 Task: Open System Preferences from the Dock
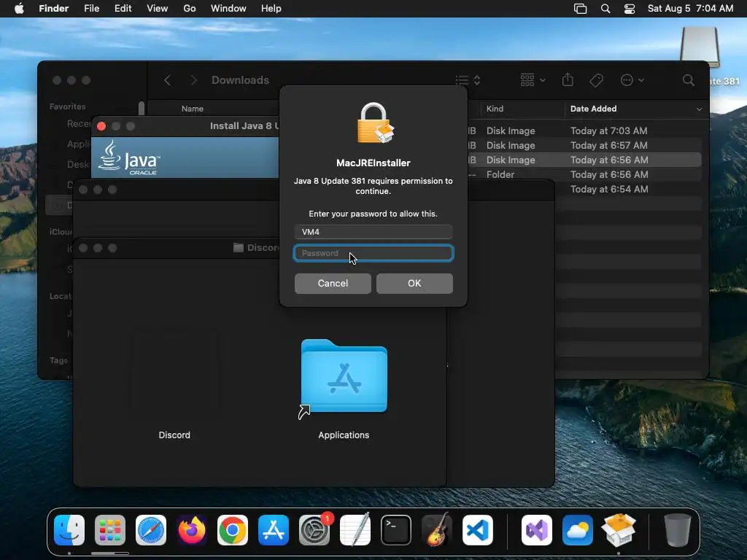(314, 530)
